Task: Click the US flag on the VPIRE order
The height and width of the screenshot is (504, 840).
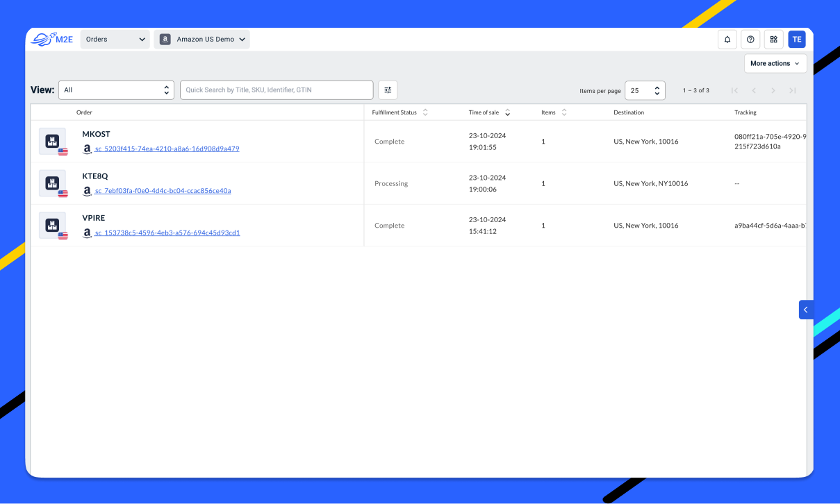Action: point(62,235)
